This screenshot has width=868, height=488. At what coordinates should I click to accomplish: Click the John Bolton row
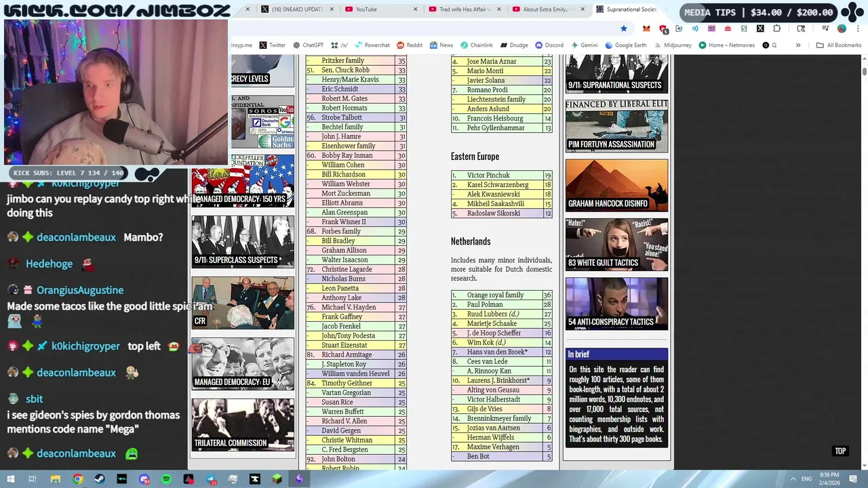pyautogui.click(x=356, y=459)
